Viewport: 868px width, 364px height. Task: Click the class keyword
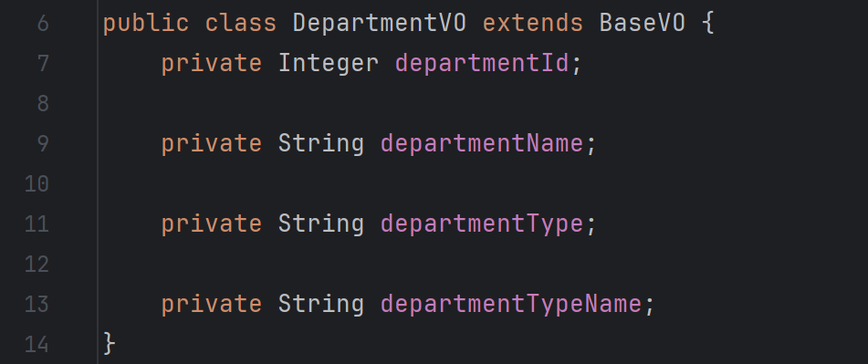[x=241, y=23]
